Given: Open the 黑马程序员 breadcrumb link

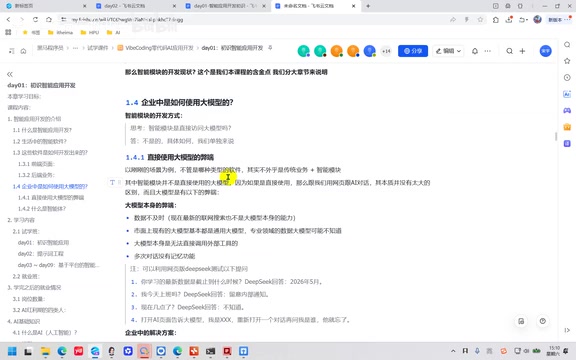Looking at the screenshot, I should coord(50,48).
